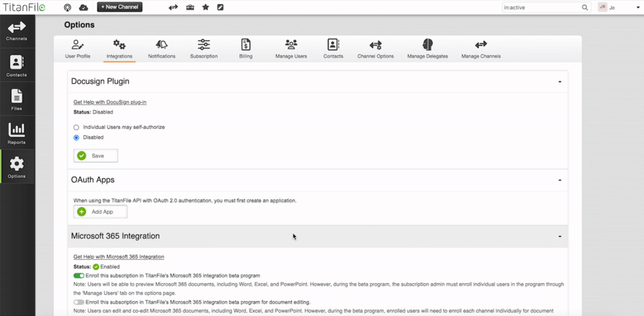Open Options gear in the left sidebar
The height and width of the screenshot is (316, 644).
(17, 168)
